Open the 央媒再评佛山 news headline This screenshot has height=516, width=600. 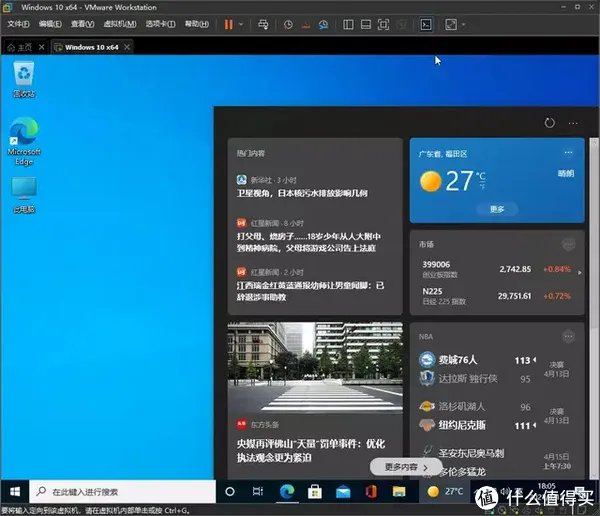311,451
